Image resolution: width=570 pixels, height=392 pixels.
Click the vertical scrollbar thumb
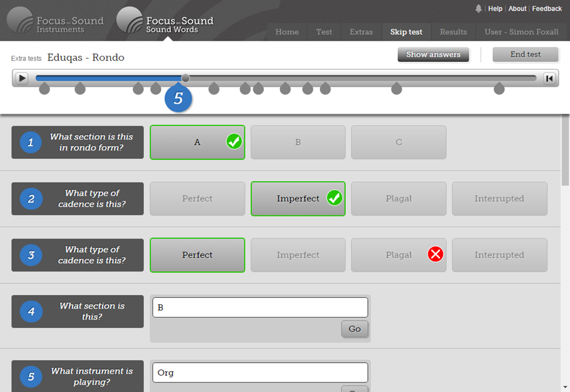[565, 151]
